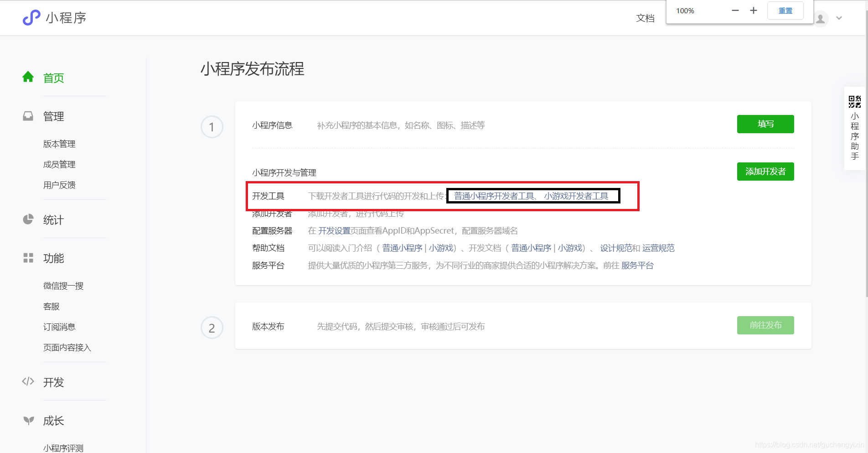
Task: Open 微信搜一搜 sidebar item
Action: [x=63, y=286]
